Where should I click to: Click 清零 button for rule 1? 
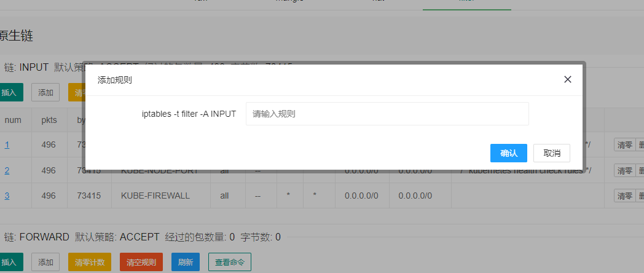click(625, 144)
